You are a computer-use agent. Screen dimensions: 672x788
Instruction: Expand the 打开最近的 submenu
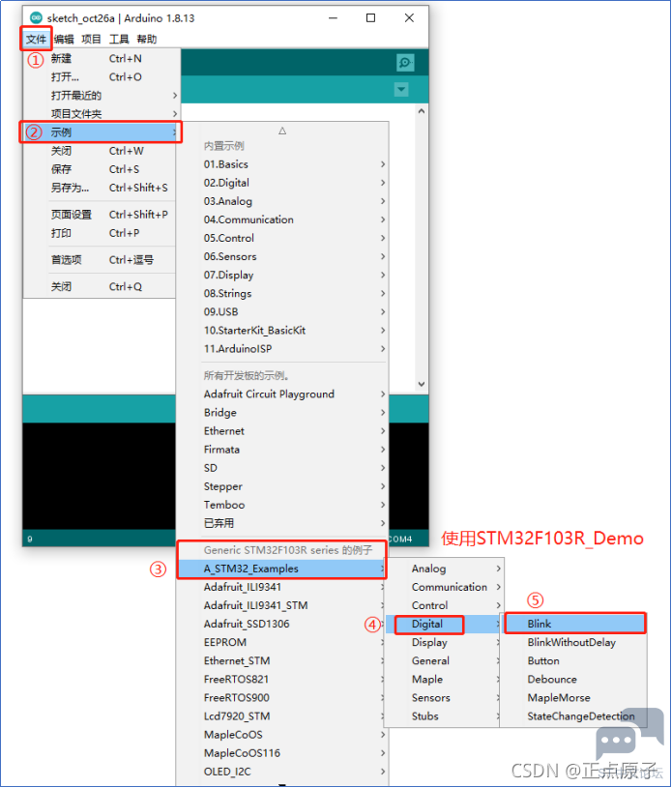coord(102,96)
